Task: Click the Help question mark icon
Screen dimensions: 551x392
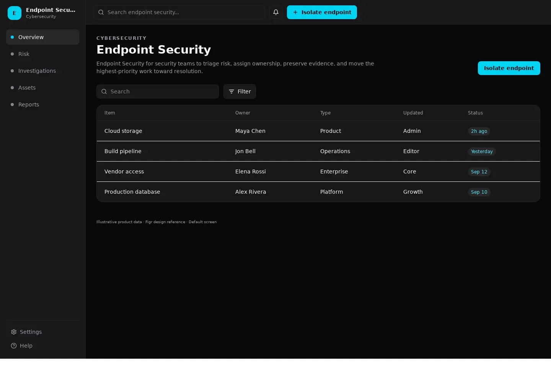Action: click(x=14, y=346)
